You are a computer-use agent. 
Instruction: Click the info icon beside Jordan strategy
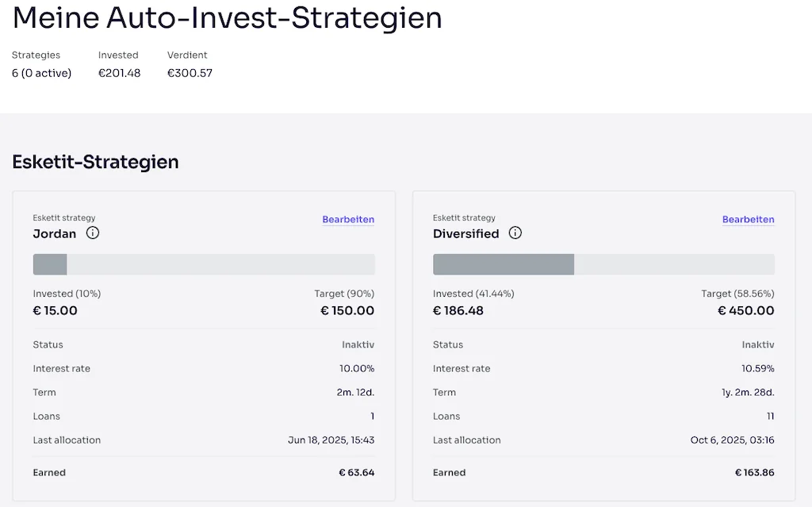[x=93, y=233]
